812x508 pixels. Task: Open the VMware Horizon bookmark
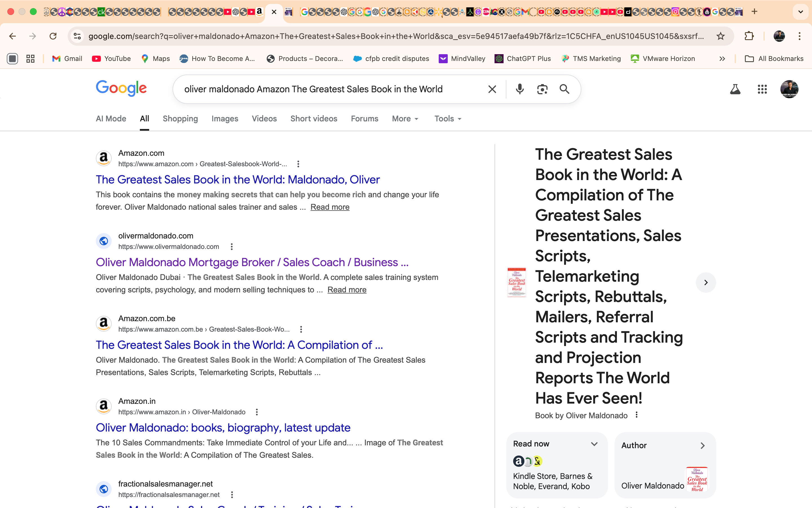(x=663, y=59)
